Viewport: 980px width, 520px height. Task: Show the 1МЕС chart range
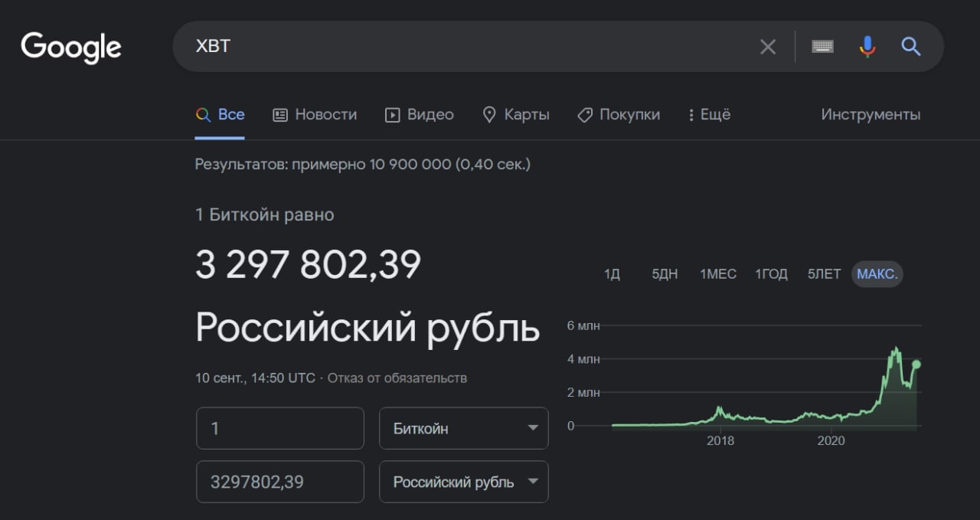(x=718, y=274)
